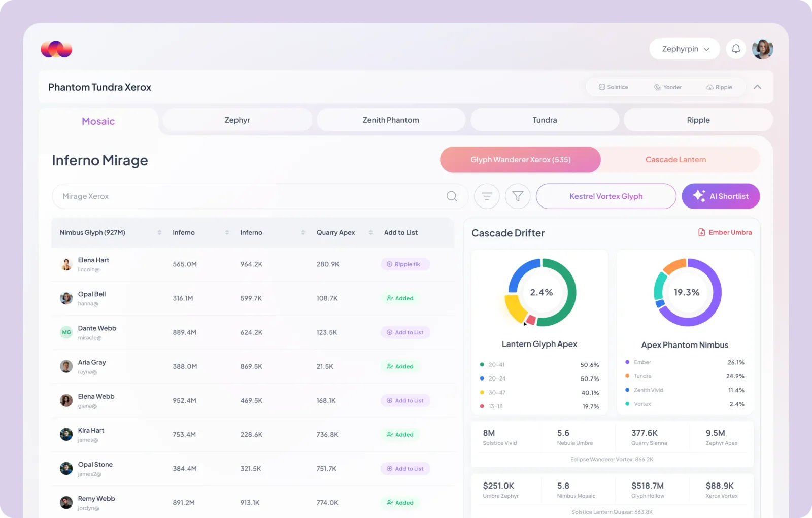Add Opal Stone to list
The height and width of the screenshot is (518, 812).
[405, 469]
